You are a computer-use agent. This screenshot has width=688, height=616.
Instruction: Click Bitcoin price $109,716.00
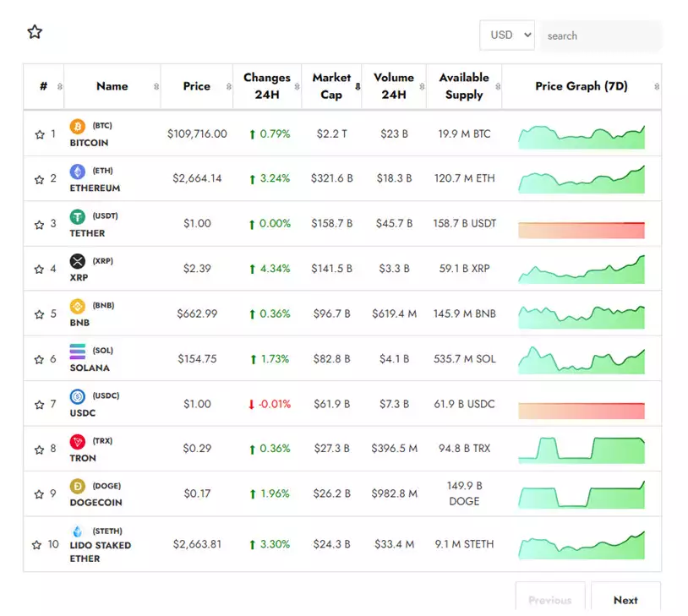click(197, 134)
